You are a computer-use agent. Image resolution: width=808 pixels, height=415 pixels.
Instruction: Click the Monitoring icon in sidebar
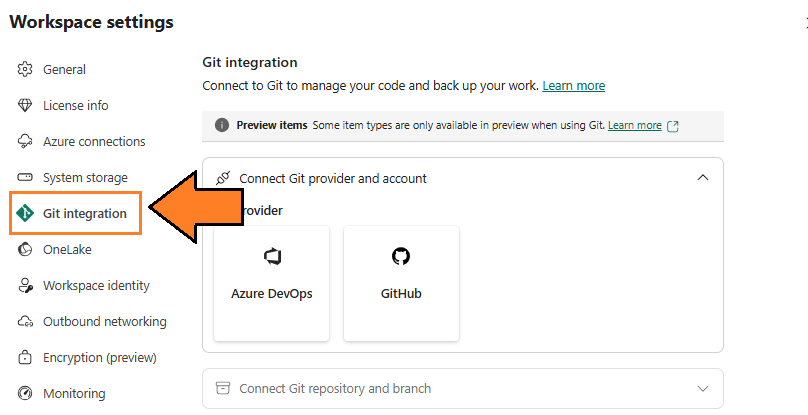coord(26,394)
